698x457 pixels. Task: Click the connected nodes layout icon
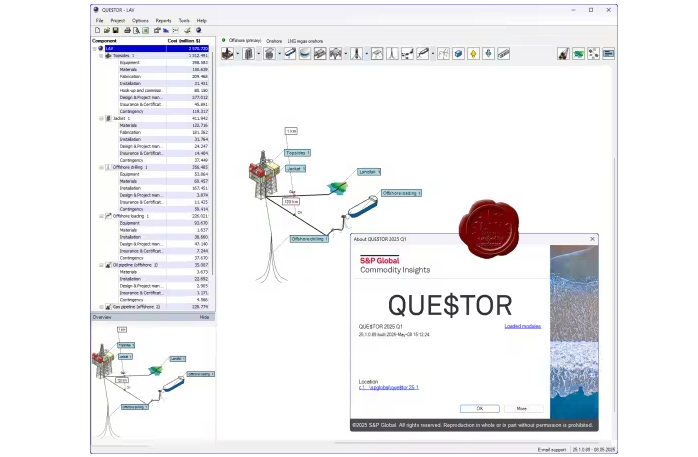pyautogui.click(x=593, y=54)
